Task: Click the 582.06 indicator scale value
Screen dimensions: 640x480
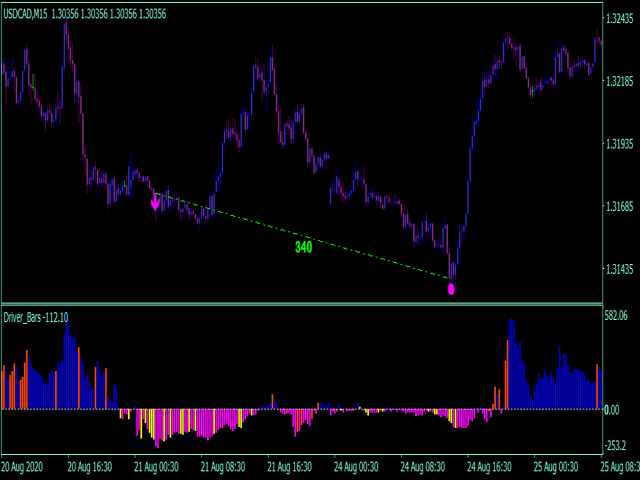Action: pos(616,316)
